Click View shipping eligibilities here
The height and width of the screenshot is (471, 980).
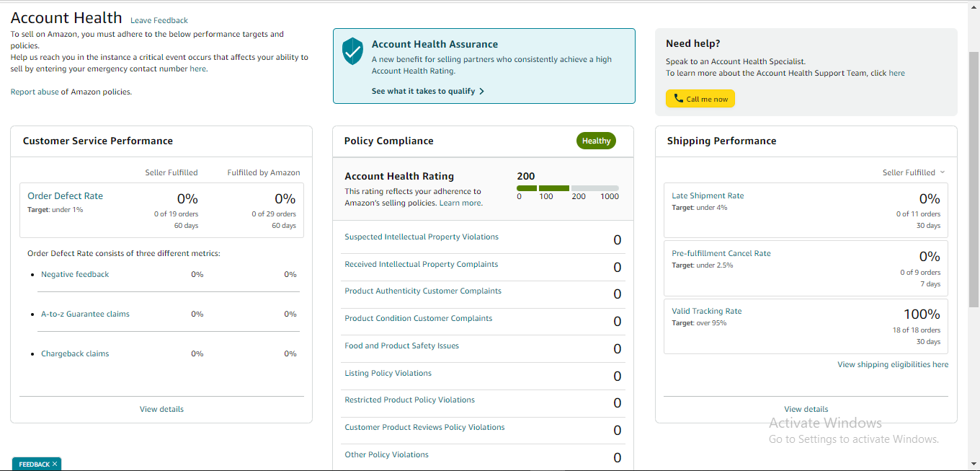click(893, 365)
